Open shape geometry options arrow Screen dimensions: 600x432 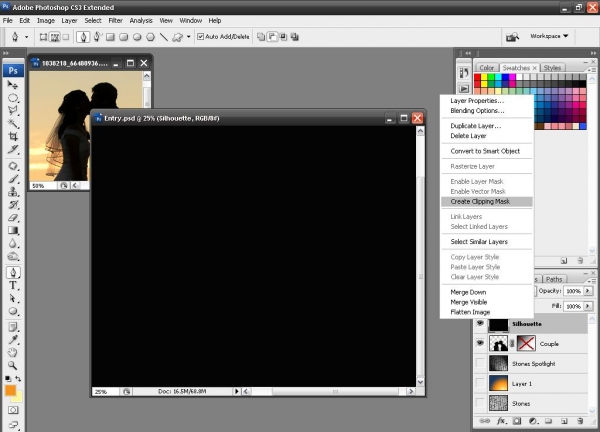tap(188, 37)
